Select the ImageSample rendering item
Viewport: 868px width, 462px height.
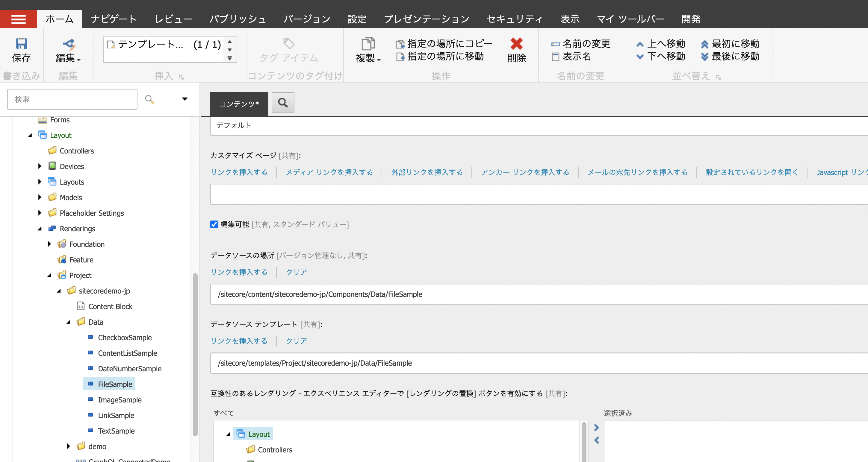point(120,400)
